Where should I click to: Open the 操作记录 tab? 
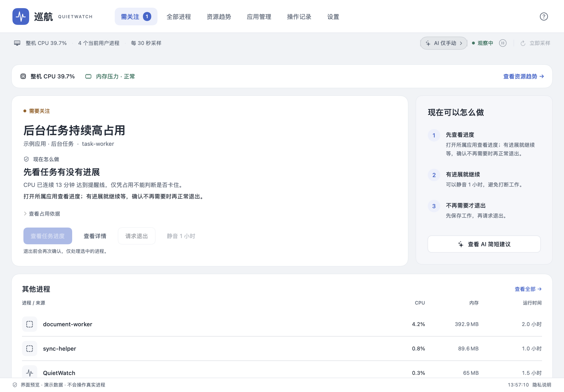299,17
